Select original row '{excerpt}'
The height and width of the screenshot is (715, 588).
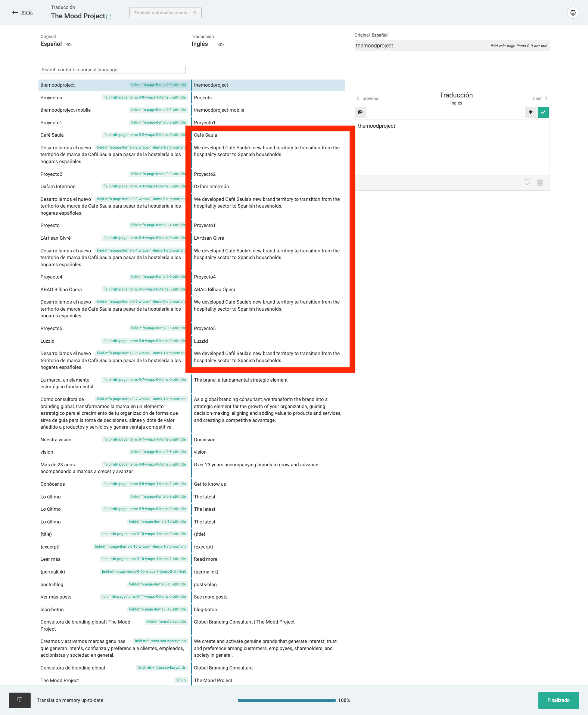coord(114,547)
